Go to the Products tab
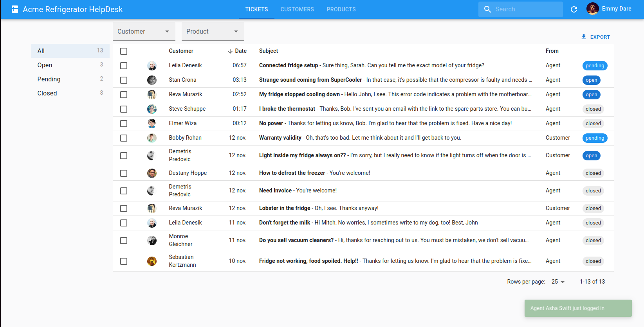644x327 pixels. (x=341, y=9)
